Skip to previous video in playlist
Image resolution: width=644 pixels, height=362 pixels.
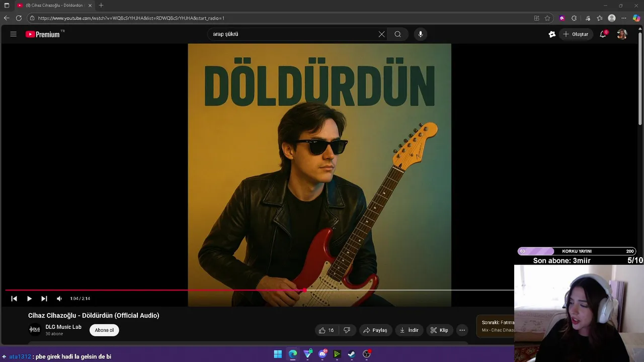click(14, 299)
